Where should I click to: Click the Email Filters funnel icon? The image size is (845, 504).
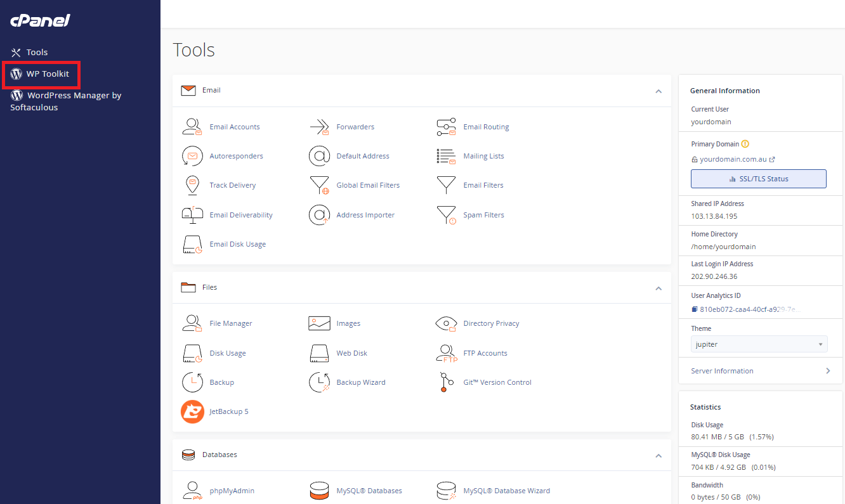click(x=446, y=185)
